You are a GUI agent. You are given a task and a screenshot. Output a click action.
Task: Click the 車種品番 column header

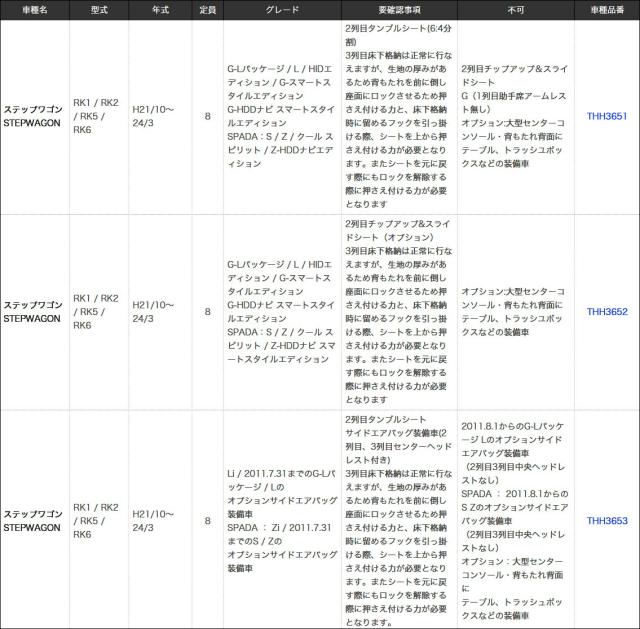pos(607,10)
